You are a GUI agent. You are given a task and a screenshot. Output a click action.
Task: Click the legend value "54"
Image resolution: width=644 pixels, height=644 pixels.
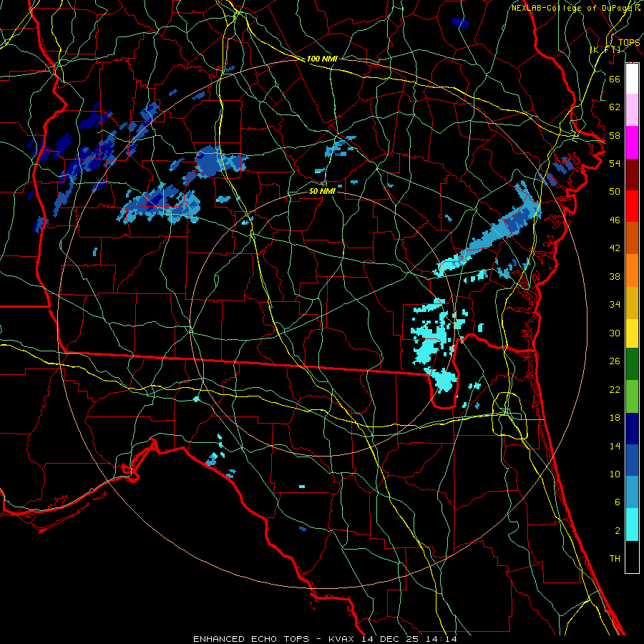pos(615,163)
